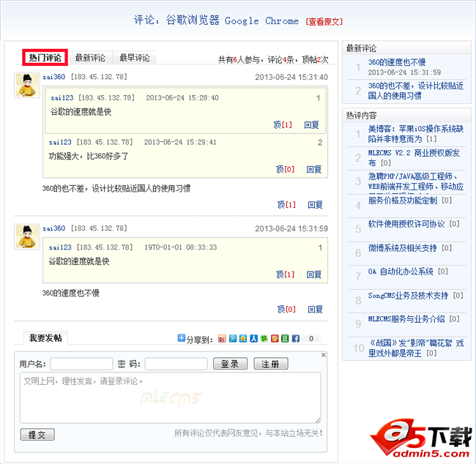Switch to the 热门评论 tab
The height and width of the screenshot is (464, 476).
pyautogui.click(x=45, y=57)
